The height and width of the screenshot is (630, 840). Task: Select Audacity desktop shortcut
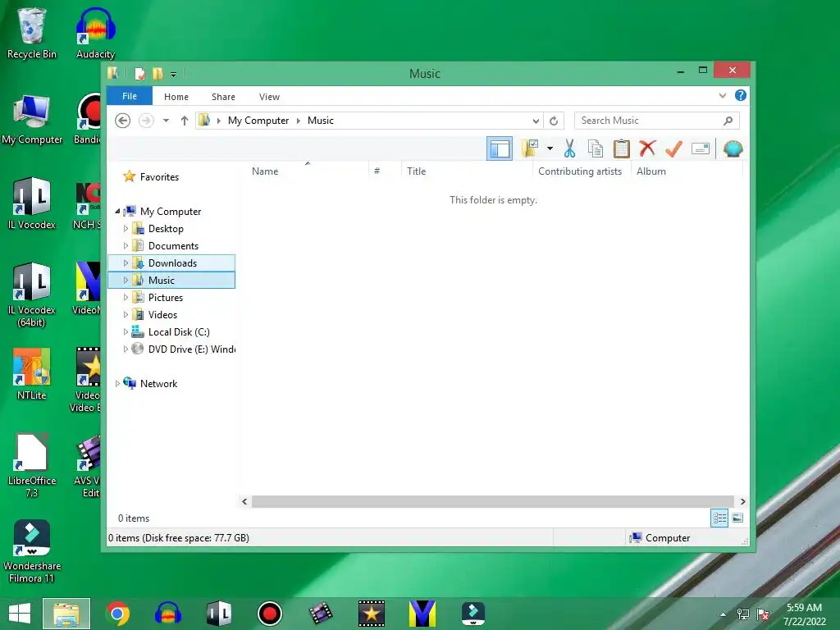[x=95, y=33]
